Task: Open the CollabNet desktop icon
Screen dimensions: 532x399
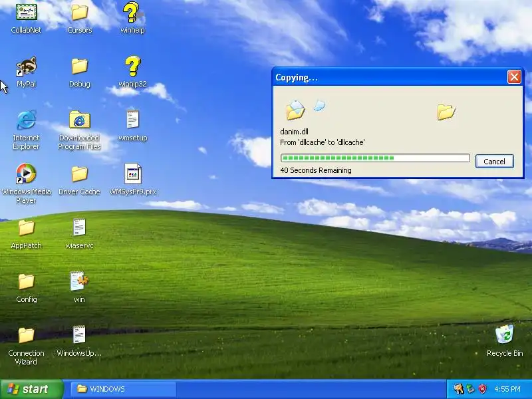Action: 26,12
